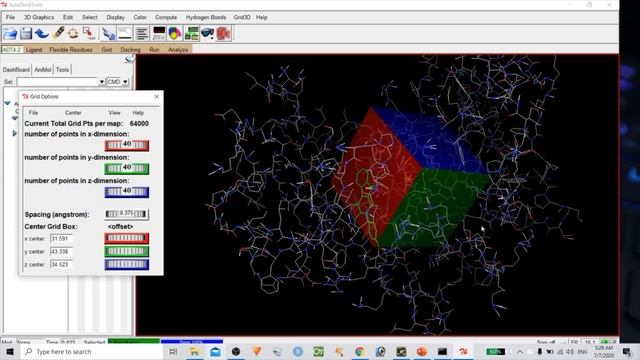The image size is (640, 360).
Task: Click the z-dimension points thumbwheel
Action: pos(127,191)
